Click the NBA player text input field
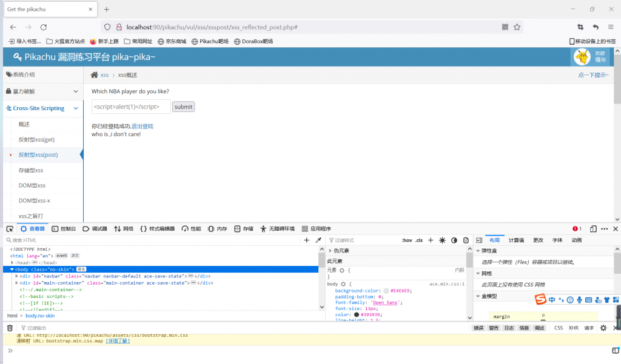Image resolution: width=621 pixels, height=364 pixels. (x=131, y=107)
